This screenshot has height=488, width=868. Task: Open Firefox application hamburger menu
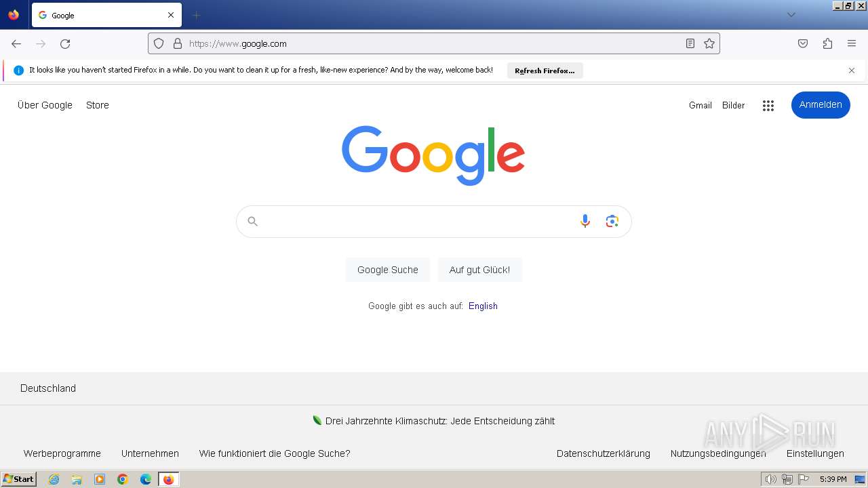(852, 43)
